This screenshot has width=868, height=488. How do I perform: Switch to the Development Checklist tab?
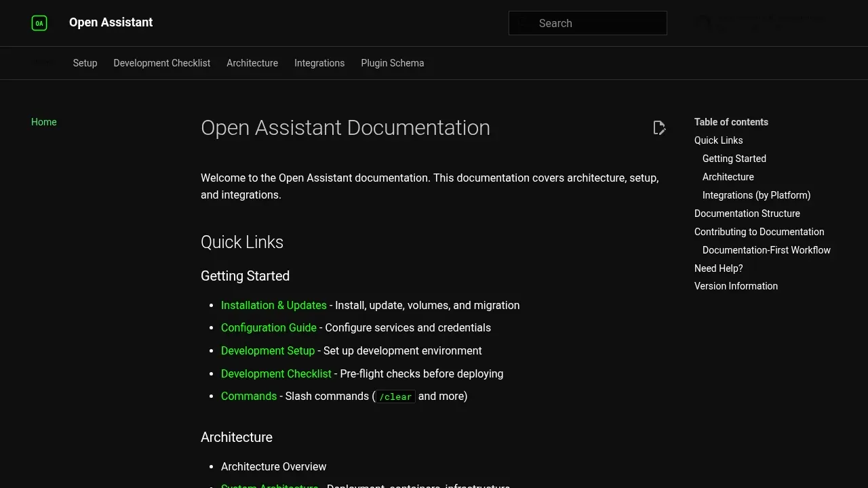(x=162, y=63)
